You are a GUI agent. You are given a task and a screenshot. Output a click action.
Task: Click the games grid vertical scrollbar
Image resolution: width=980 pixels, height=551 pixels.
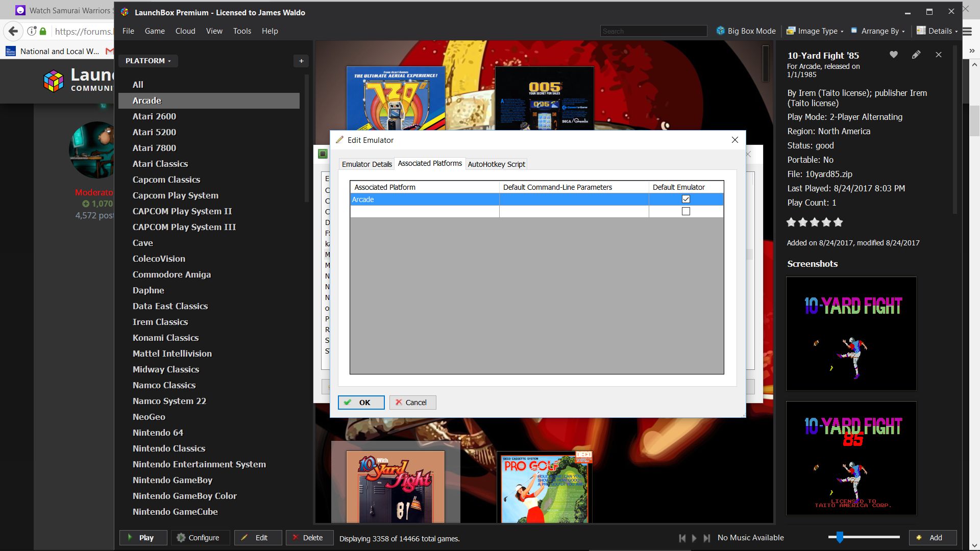pyautogui.click(x=766, y=64)
